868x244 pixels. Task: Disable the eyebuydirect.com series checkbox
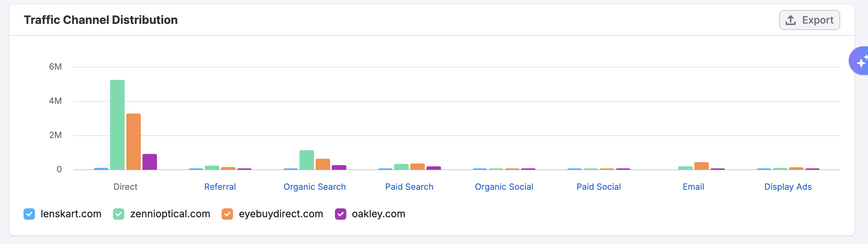coord(227,214)
